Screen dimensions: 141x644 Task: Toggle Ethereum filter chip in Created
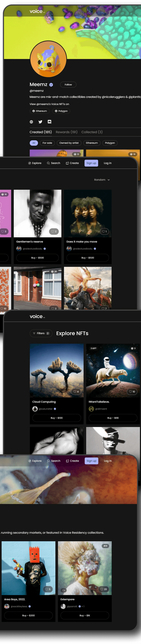(92, 143)
